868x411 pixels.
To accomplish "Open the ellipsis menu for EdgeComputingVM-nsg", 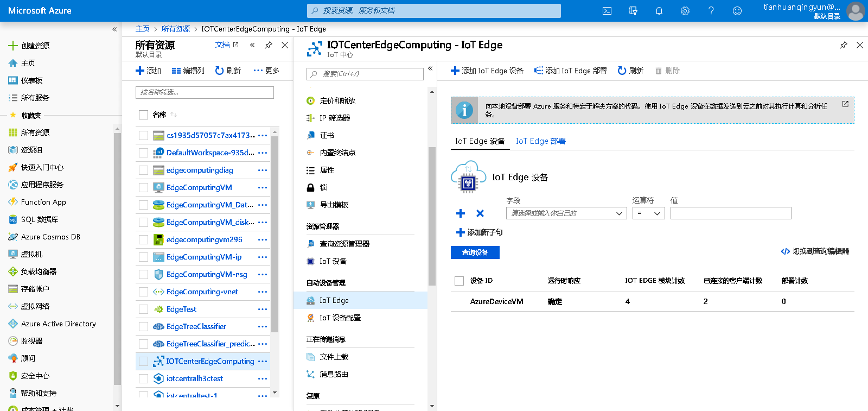I will 263,274.
